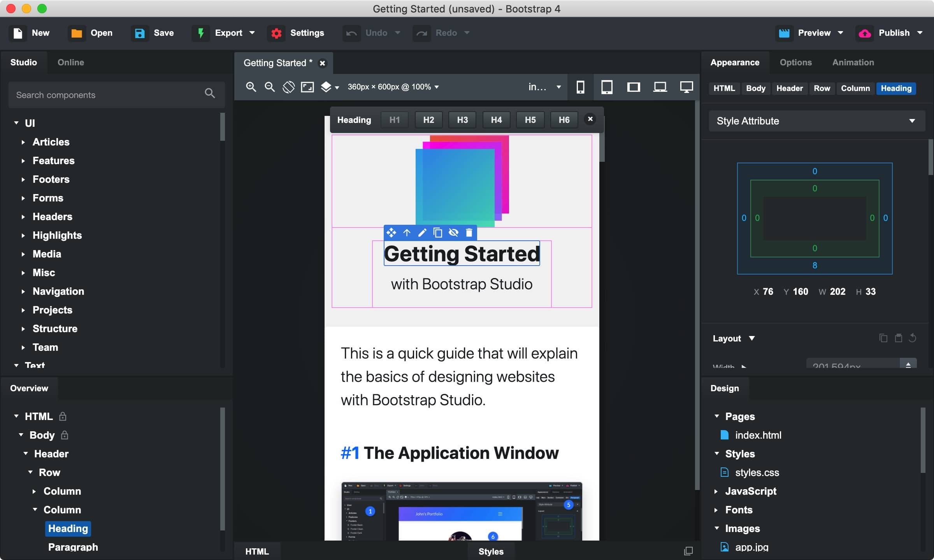Click the move/drag icon in heading toolbar
The image size is (934, 560).
pos(390,233)
